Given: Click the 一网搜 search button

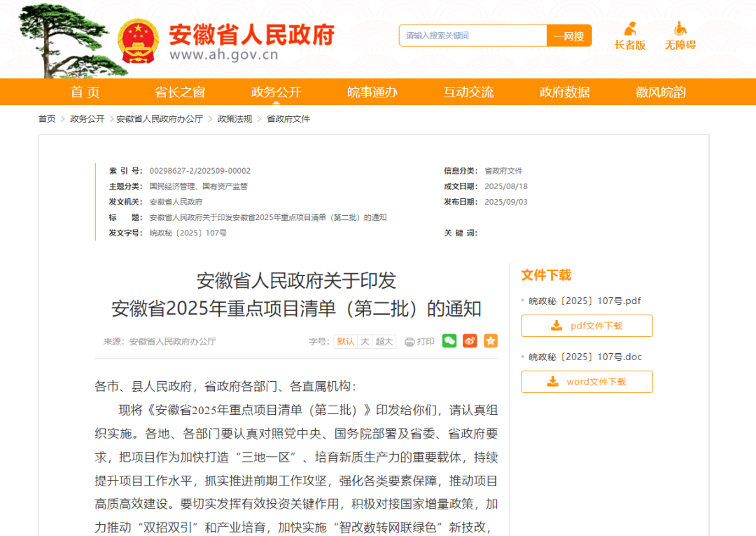Looking at the screenshot, I should pyautogui.click(x=569, y=36).
